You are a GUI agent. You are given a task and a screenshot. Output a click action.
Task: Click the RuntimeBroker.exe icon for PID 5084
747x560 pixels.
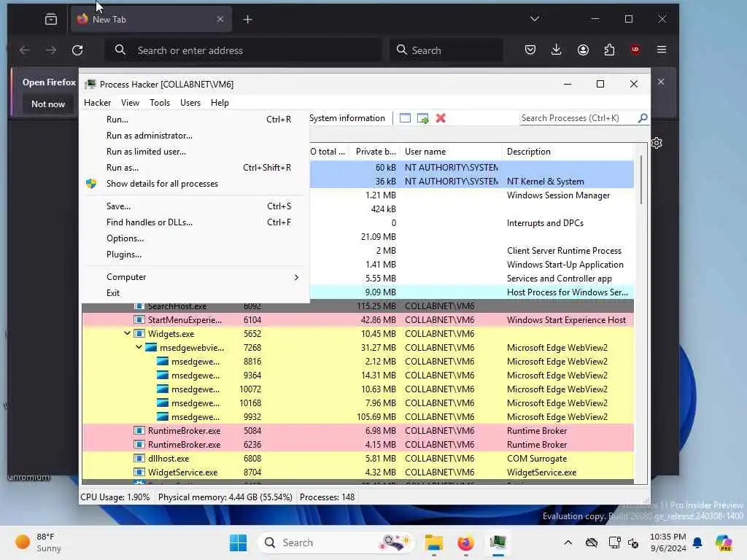point(139,431)
